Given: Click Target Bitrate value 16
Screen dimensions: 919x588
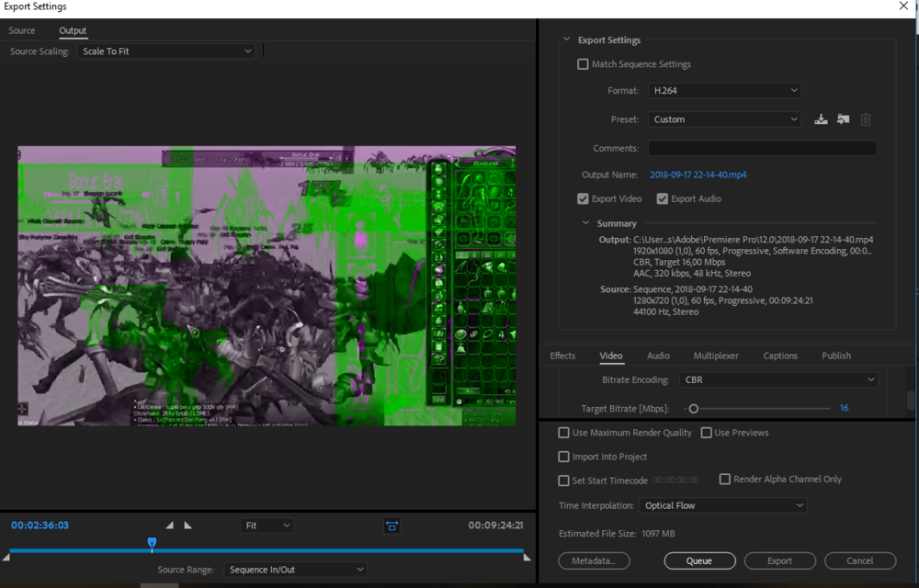Looking at the screenshot, I should click(844, 408).
